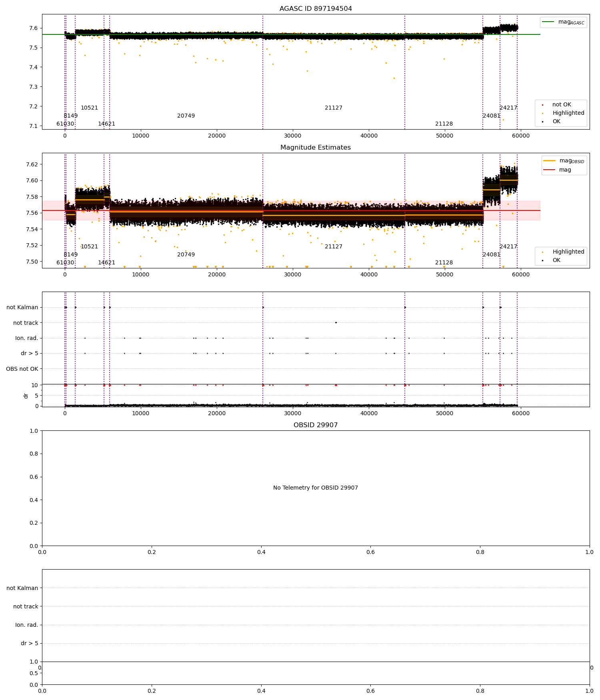This screenshot has width=600, height=700.
Task: Click the 'No Telemetry for OBSID 29907' message
Action: tap(316, 488)
